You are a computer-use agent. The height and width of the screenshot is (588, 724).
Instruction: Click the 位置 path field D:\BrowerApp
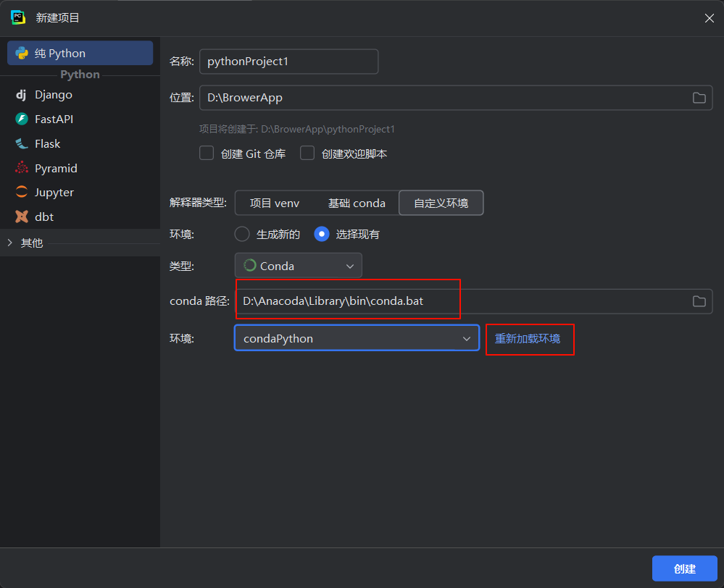tap(456, 97)
